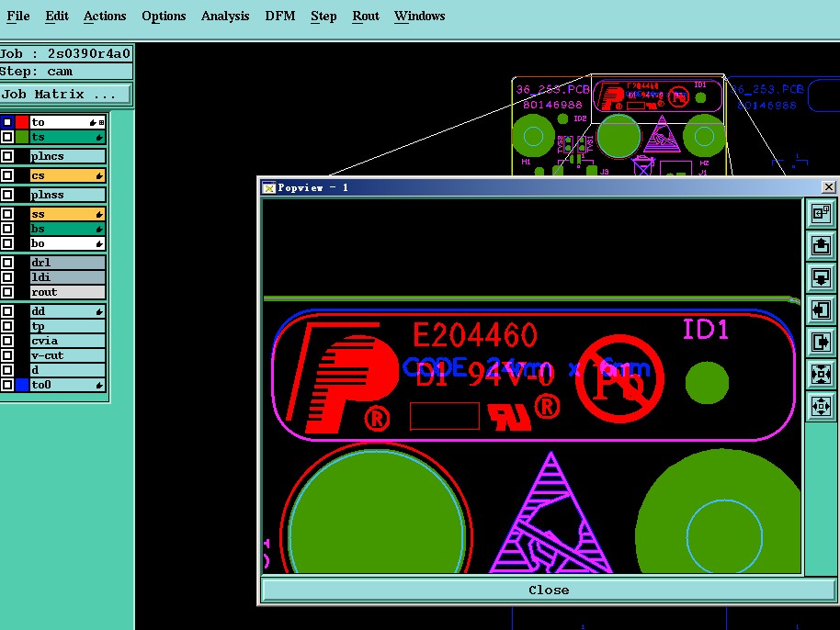Click the hand icon on the bs layer

coord(99,229)
